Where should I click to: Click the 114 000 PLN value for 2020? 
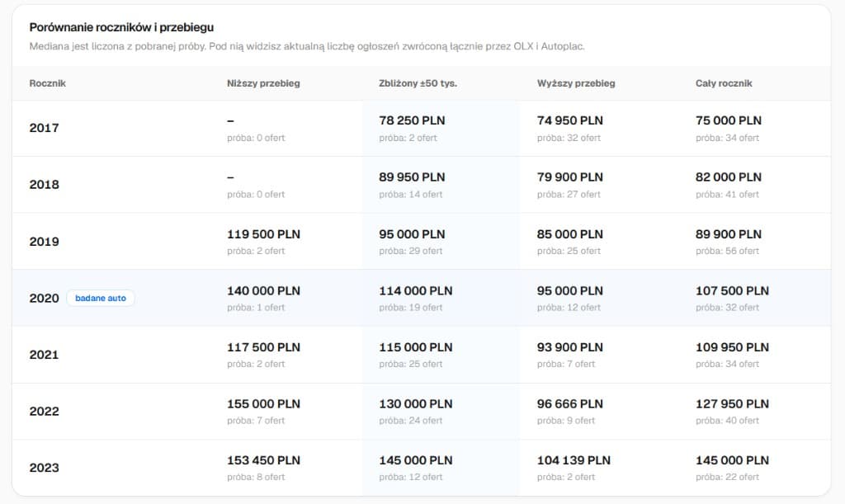coord(416,290)
